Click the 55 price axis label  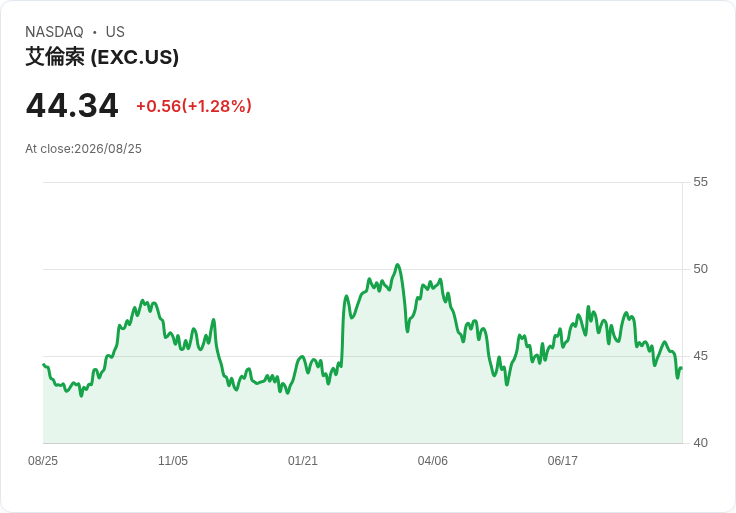tap(700, 182)
